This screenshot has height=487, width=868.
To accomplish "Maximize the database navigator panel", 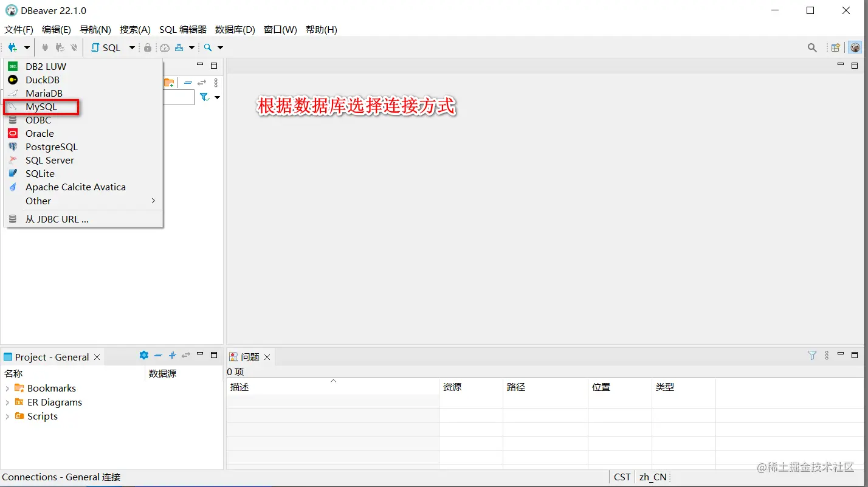I will (214, 65).
